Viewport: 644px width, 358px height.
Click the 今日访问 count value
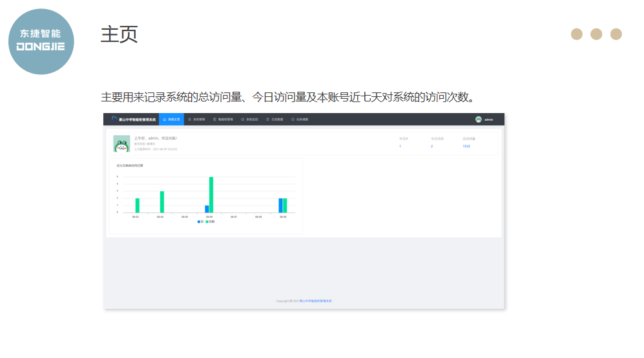tap(432, 147)
